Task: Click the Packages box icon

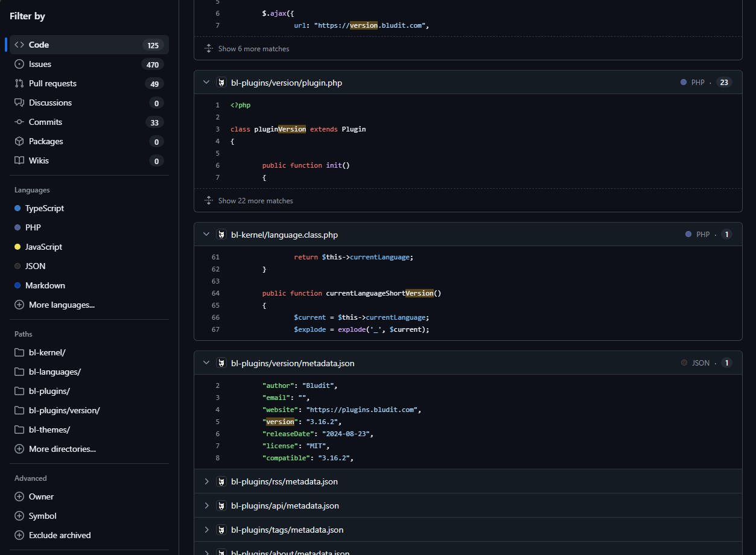Action: click(19, 141)
